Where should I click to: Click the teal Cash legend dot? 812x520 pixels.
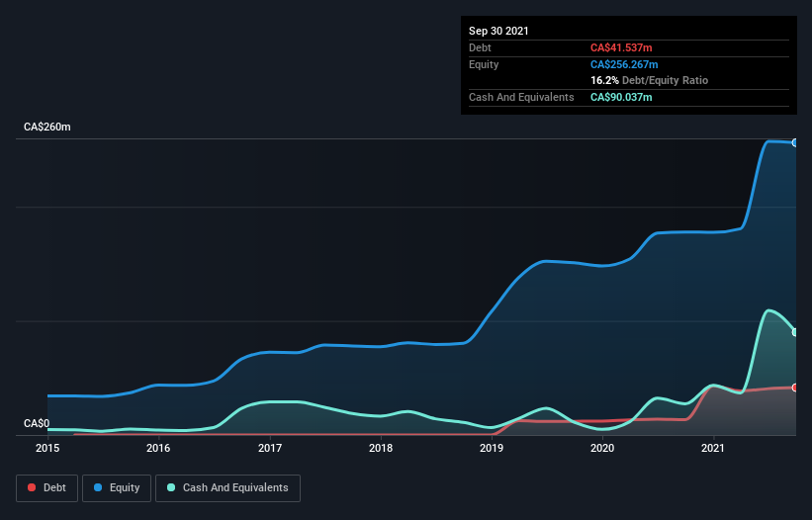[x=171, y=487]
